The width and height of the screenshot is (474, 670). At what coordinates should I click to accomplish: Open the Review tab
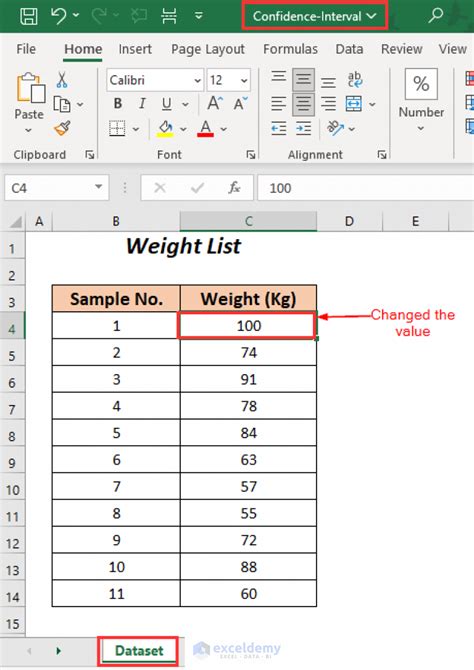click(401, 49)
